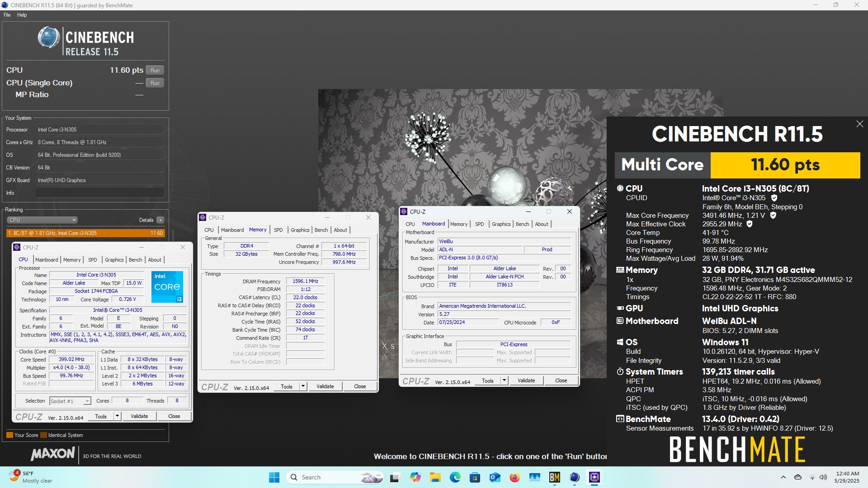Switch to Memory tab in left CPU-Z window
The width and height of the screenshot is (868, 488).
pos(72,260)
